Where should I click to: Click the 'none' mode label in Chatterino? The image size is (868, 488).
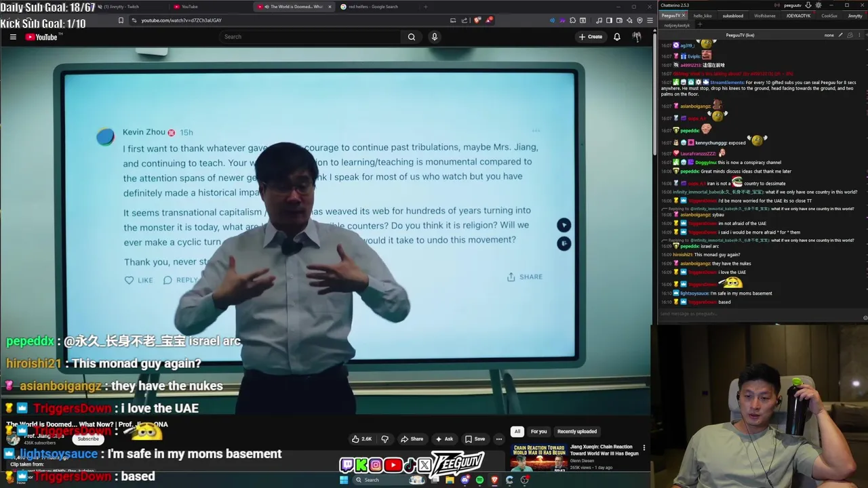(829, 35)
